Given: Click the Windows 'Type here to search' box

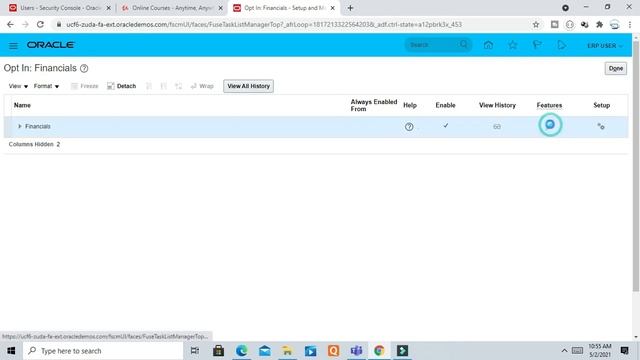Looking at the screenshot, I should coord(103,351).
